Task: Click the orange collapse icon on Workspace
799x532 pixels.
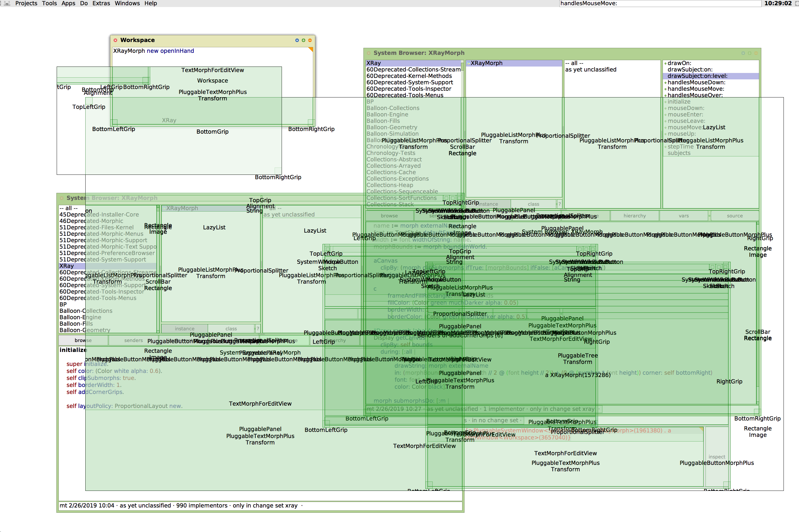Action: tap(310, 40)
